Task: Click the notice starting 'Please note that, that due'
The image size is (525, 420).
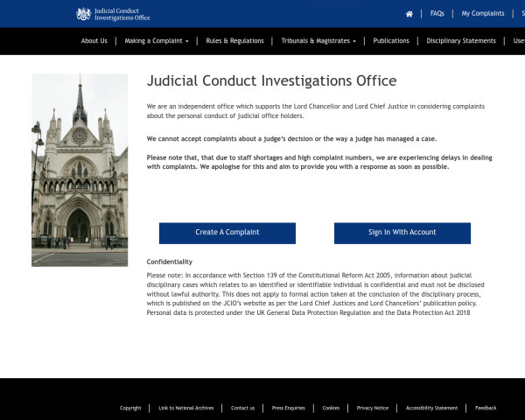Action: (319, 162)
